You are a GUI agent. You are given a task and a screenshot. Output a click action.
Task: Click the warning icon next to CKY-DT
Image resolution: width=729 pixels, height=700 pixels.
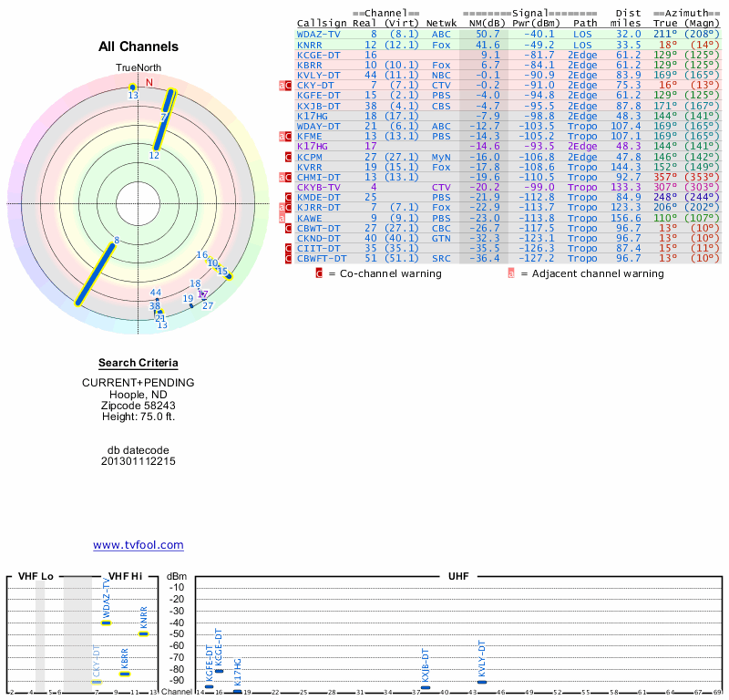[x=288, y=85]
